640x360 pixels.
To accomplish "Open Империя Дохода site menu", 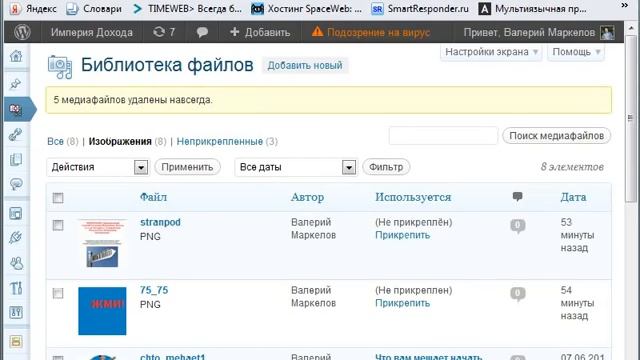I will pyautogui.click(x=92, y=32).
